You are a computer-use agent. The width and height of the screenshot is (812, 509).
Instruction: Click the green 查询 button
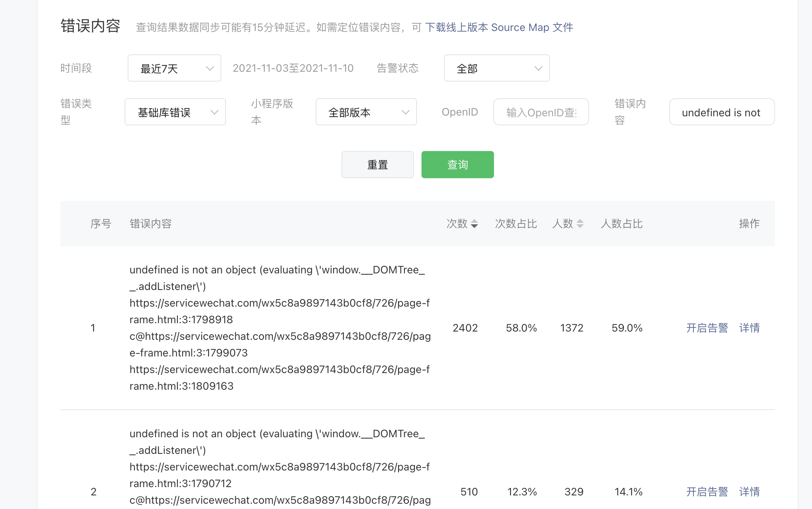pyautogui.click(x=457, y=165)
